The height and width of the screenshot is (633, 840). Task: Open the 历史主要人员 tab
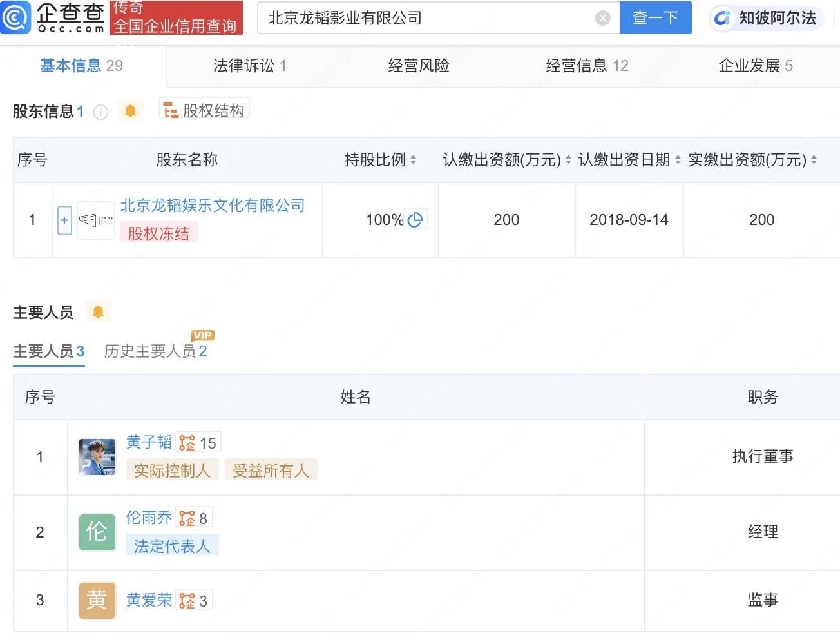coord(155,351)
